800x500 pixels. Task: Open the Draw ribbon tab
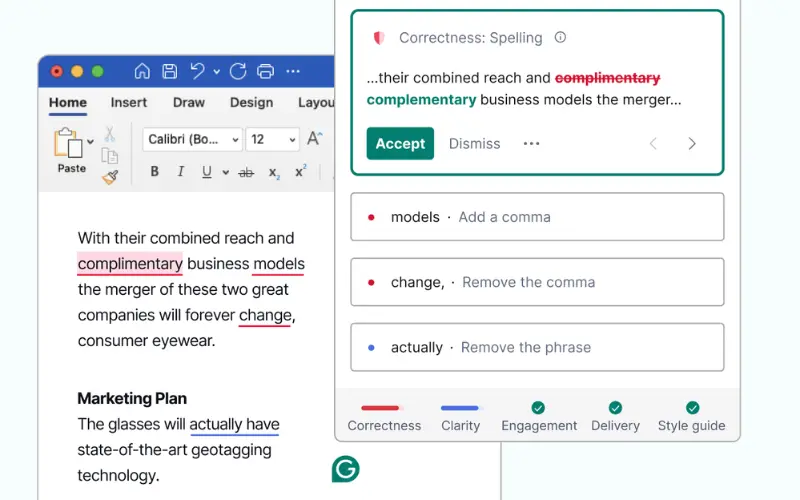189,103
